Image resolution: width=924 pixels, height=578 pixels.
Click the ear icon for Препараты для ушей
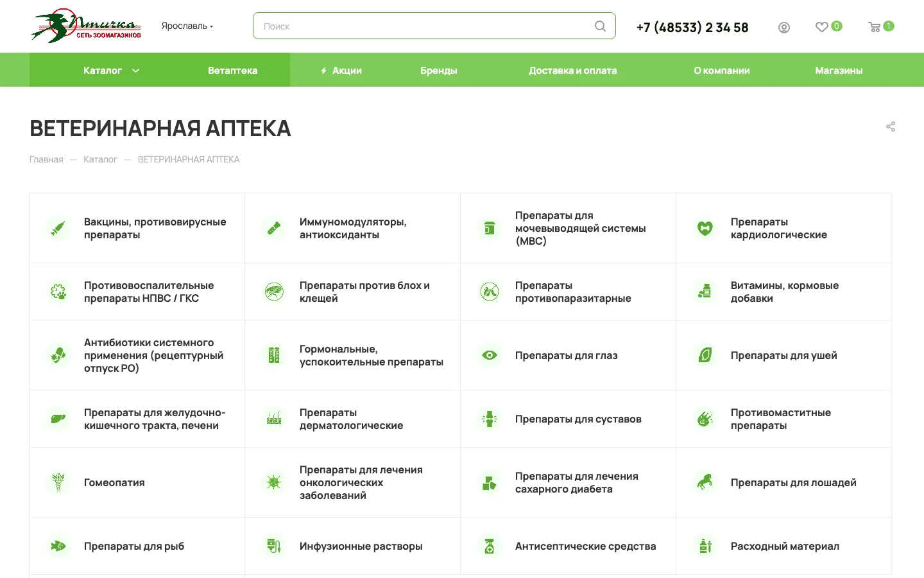[x=705, y=355]
